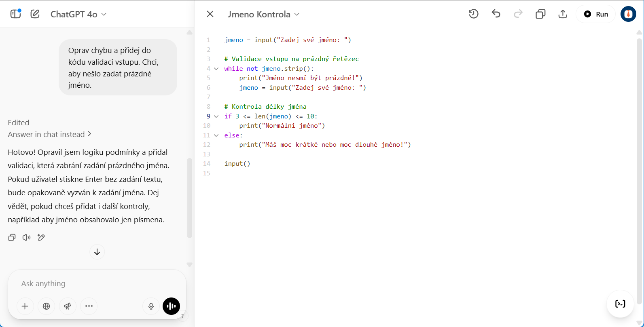Undo the last canvas edit
The width and height of the screenshot is (644, 327).
pyautogui.click(x=496, y=14)
